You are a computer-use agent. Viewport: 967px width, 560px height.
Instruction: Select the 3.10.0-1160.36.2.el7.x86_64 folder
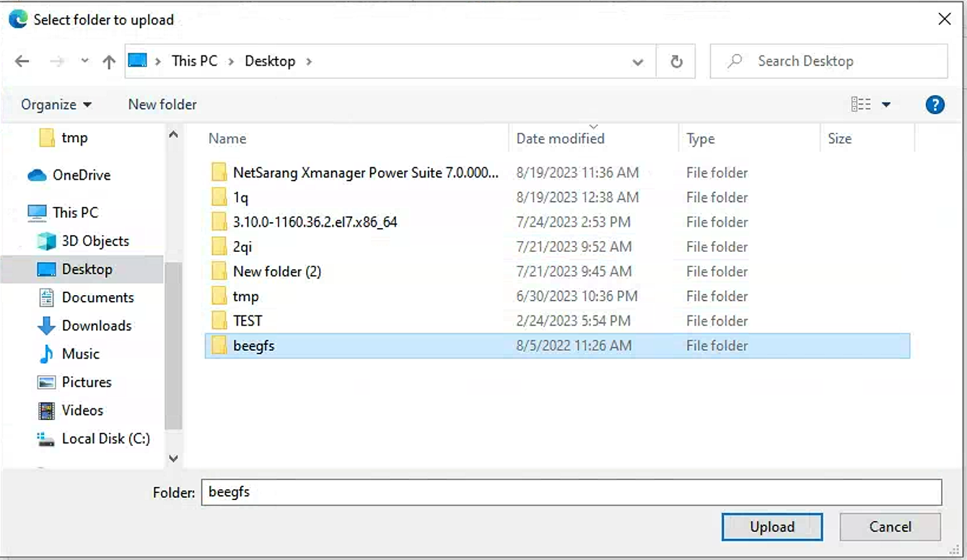(x=315, y=222)
